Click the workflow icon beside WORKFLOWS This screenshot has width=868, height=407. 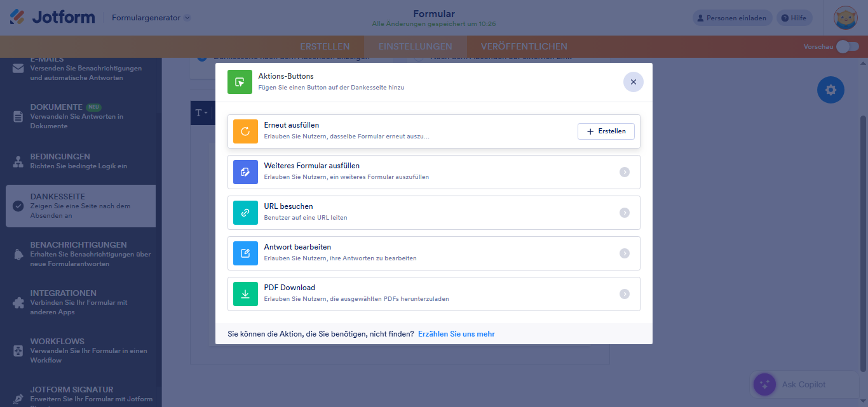[x=18, y=351]
